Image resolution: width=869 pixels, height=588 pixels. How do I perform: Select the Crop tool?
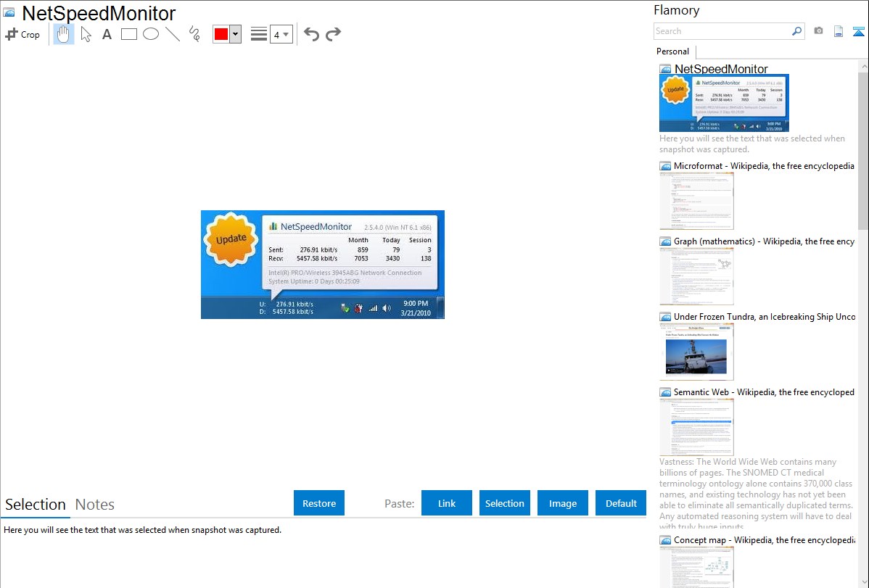tap(22, 34)
